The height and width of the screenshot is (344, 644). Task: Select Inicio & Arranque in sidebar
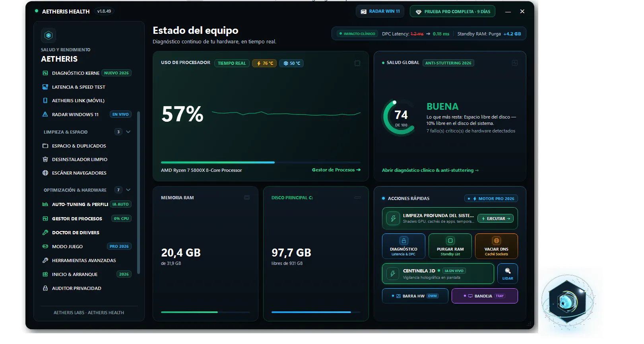pos(87,274)
